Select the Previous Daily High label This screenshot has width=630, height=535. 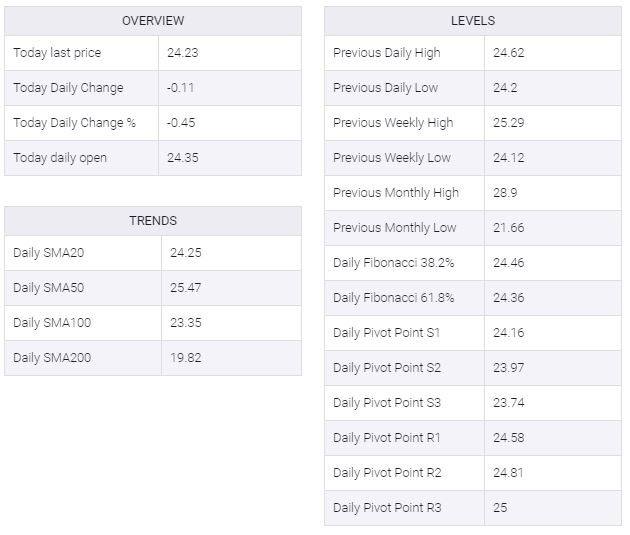tap(387, 53)
